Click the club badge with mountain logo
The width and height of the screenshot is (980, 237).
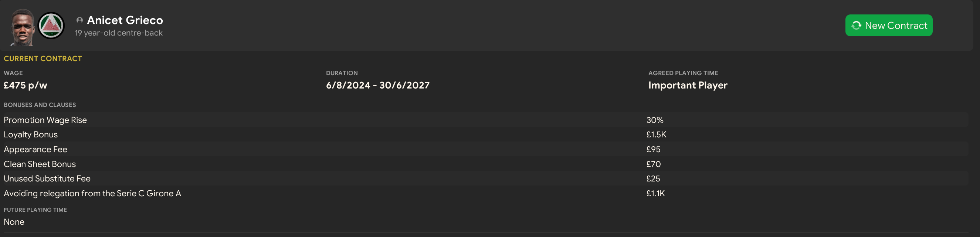[x=51, y=26]
